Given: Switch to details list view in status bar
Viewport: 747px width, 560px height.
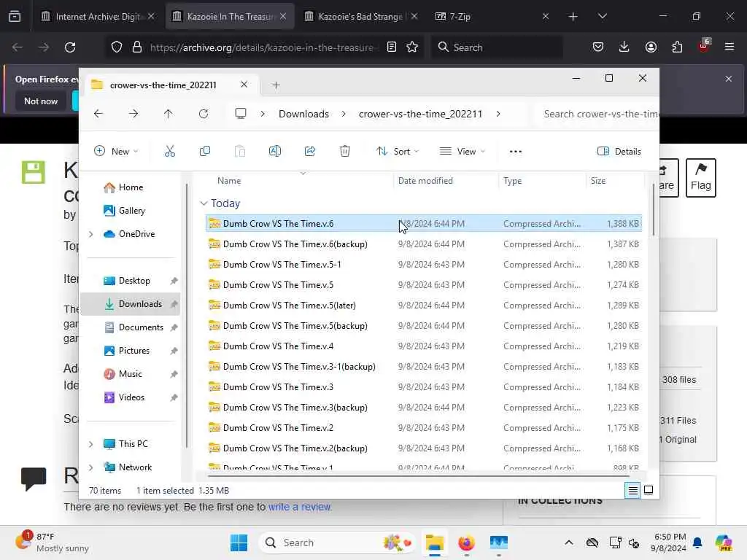Looking at the screenshot, I should (x=632, y=490).
